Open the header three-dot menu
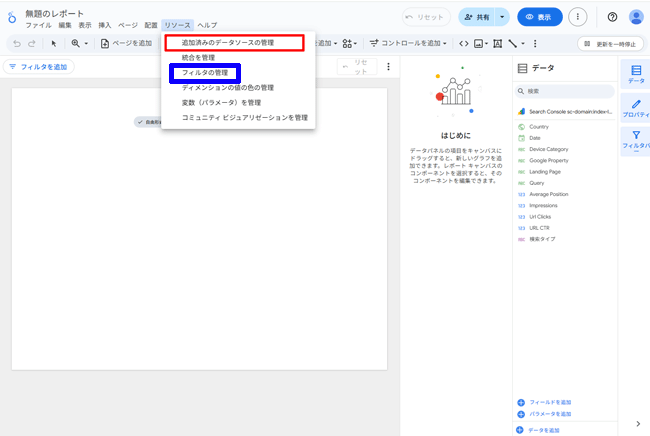Image resolution: width=650 pixels, height=436 pixels. point(577,17)
